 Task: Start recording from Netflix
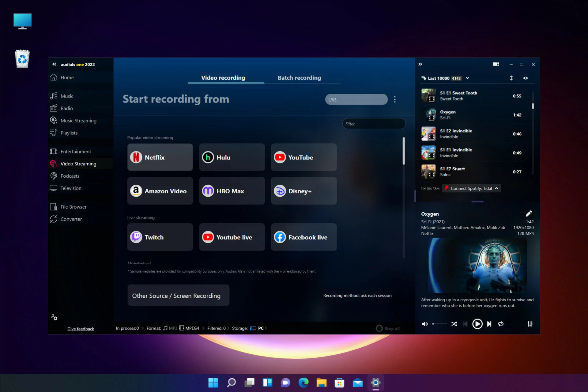pyautogui.click(x=160, y=157)
